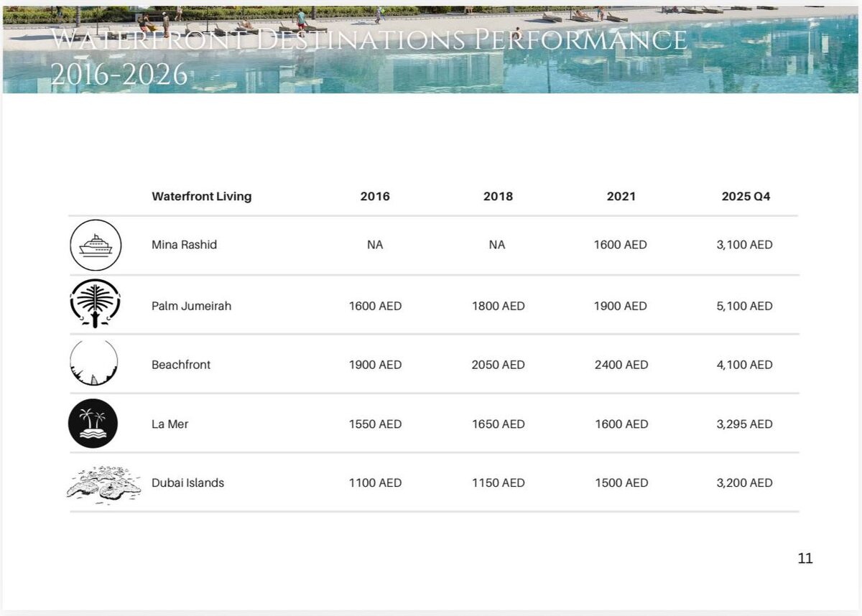Select the '4,100 AED' value

tap(745, 365)
